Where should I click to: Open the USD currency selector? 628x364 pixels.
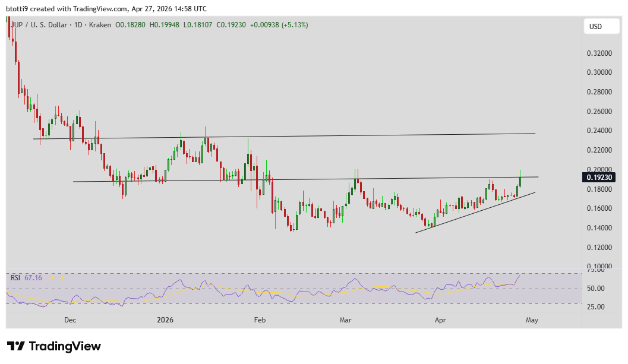click(x=601, y=26)
